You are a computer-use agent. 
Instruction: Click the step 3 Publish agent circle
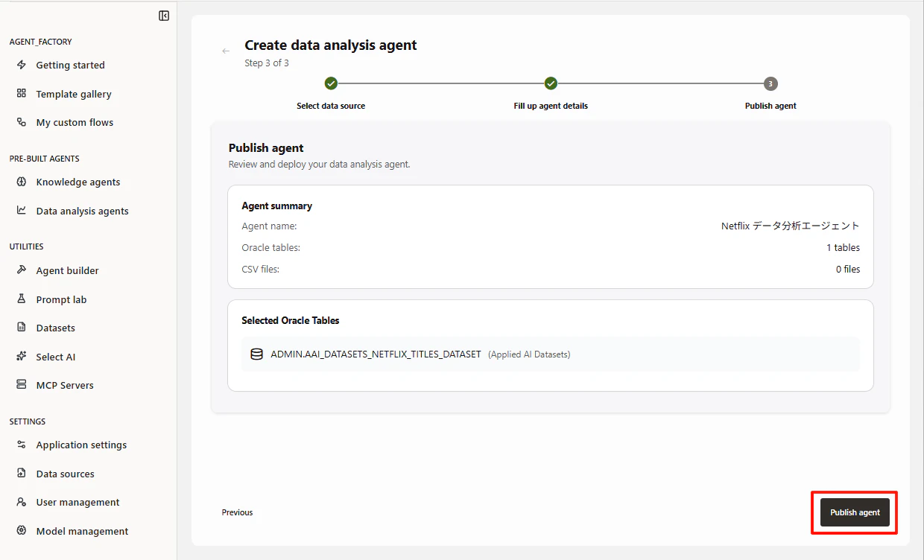tap(770, 83)
